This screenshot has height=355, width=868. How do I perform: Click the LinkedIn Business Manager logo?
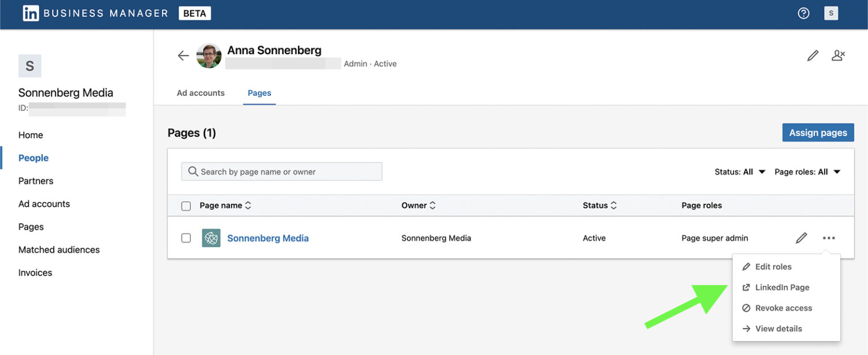click(x=31, y=12)
